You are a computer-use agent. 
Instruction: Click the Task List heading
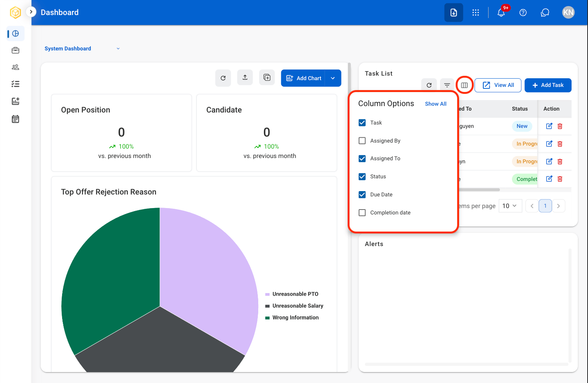pos(379,73)
